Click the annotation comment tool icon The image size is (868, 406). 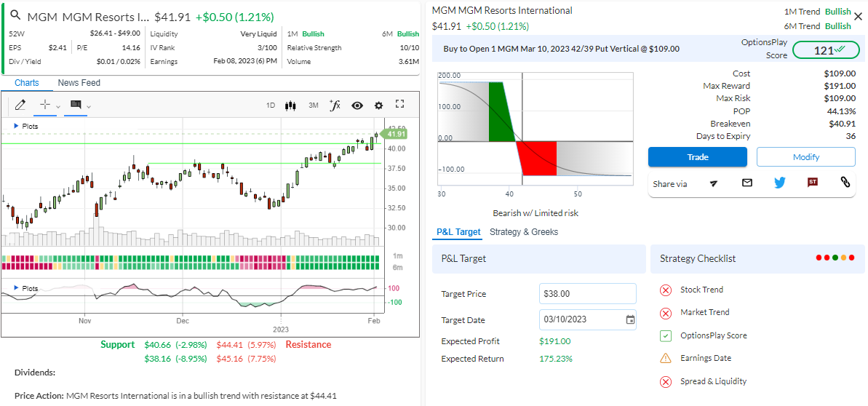pyautogui.click(x=76, y=105)
